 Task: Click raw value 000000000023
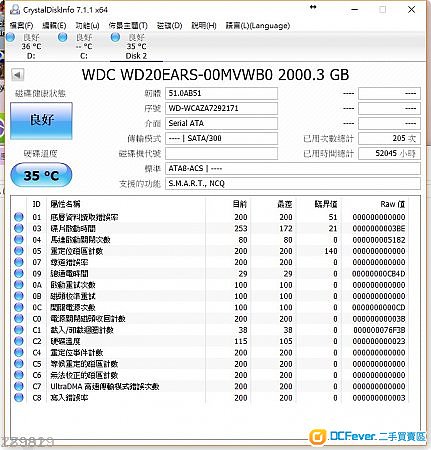coord(379,341)
